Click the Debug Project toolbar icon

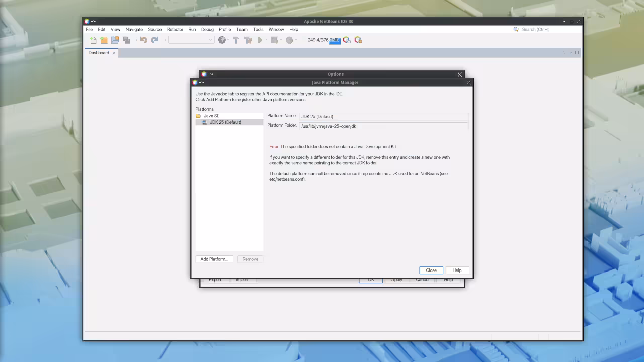[274, 40]
